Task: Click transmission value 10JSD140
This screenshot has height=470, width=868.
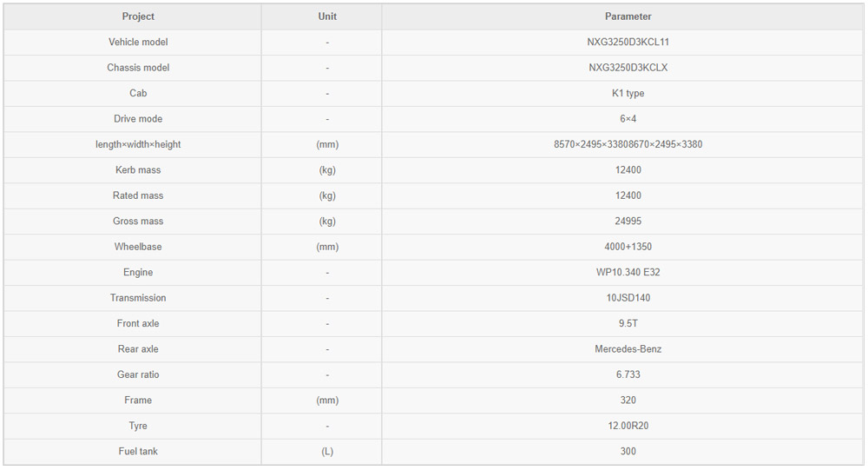Action: [x=628, y=298]
